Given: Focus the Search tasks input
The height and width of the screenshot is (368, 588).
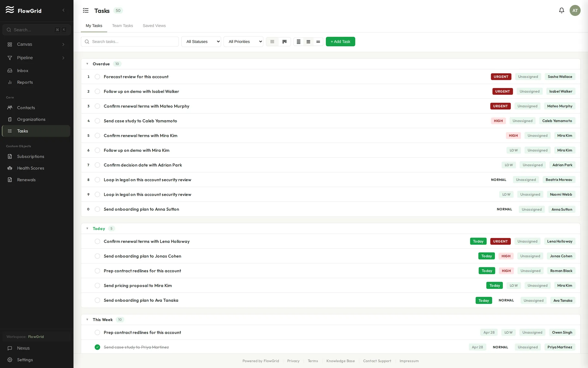Looking at the screenshot, I should click(x=130, y=42).
